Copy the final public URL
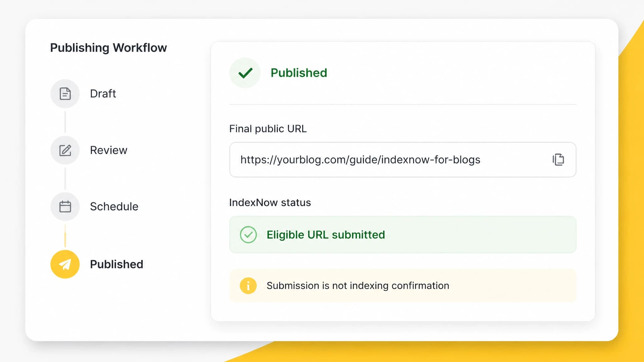The height and width of the screenshot is (362, 644). (x=558, y=160)
